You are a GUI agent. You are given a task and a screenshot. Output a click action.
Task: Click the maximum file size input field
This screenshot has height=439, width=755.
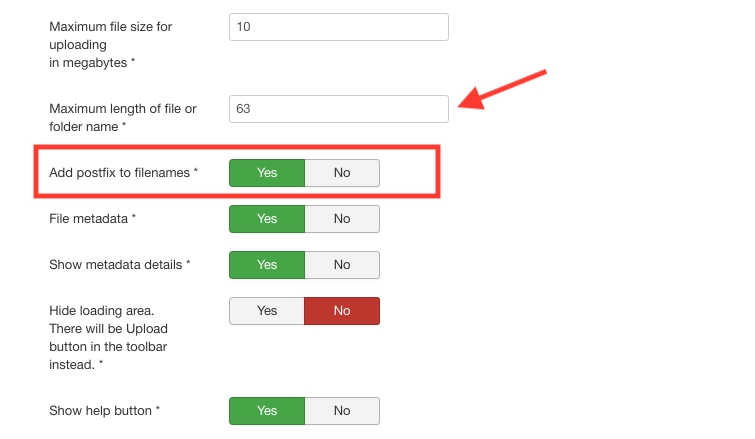[338, 27]
